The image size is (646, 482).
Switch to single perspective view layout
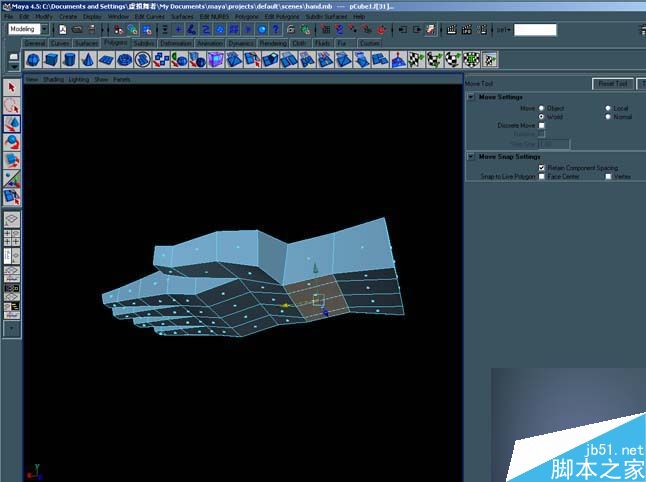(12, 219)
